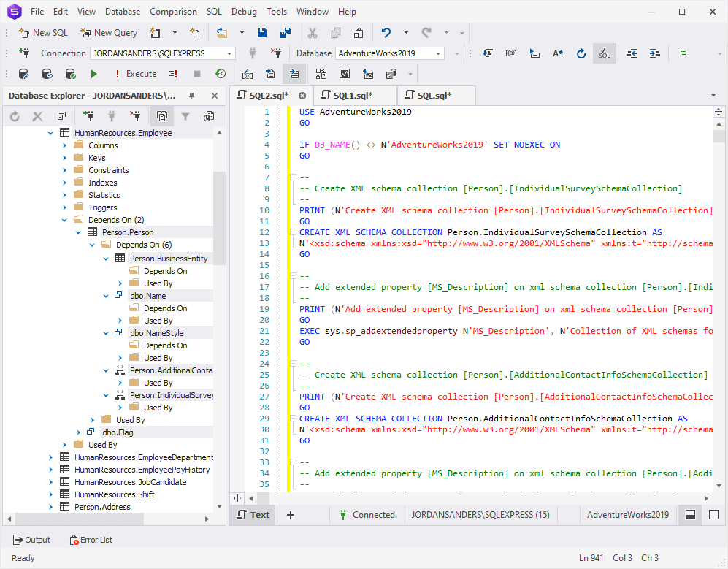Collapse the Person.Person node
Screen dimensions: 728x569
pyautogui.click(x=78, y=232)
